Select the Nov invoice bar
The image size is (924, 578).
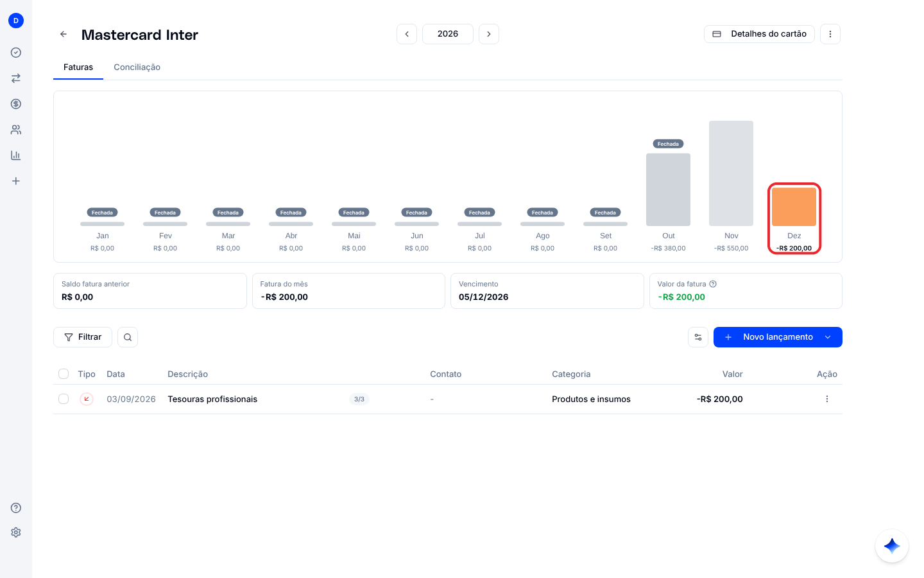point(731,173)
